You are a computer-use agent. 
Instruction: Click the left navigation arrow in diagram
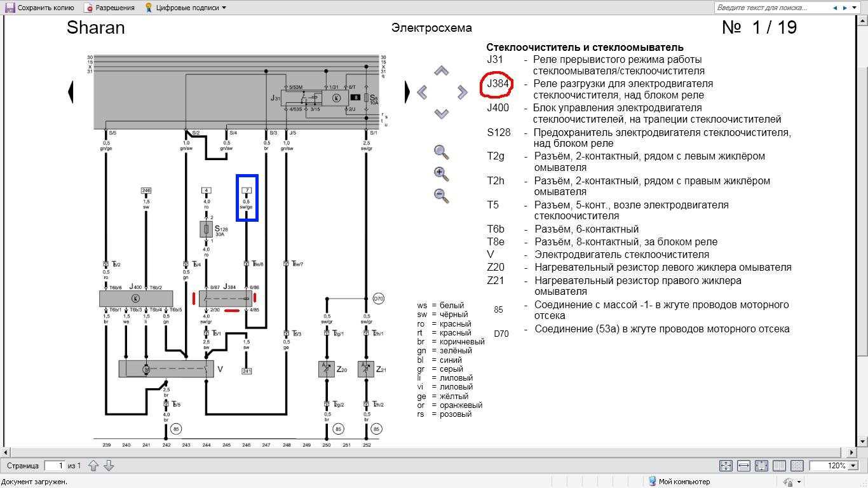point(422,92)
